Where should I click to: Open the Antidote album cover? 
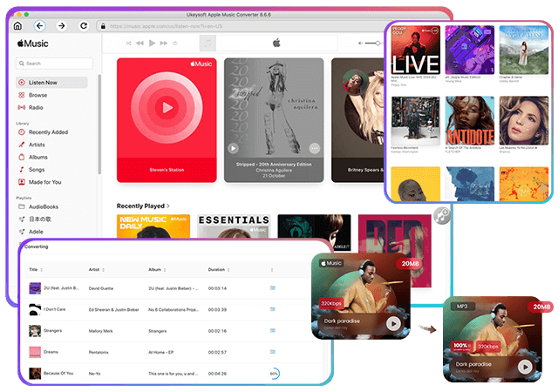(x=470, y=120)
